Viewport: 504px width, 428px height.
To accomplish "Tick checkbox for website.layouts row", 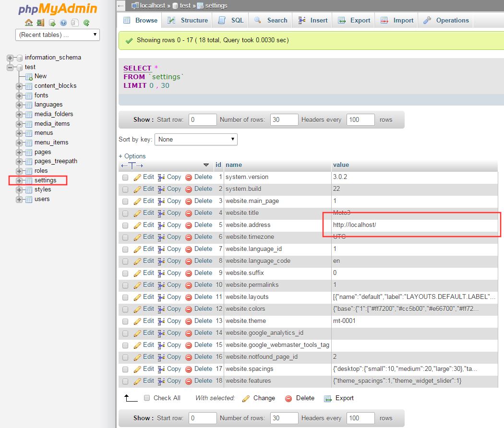I will tap(125, 297).
